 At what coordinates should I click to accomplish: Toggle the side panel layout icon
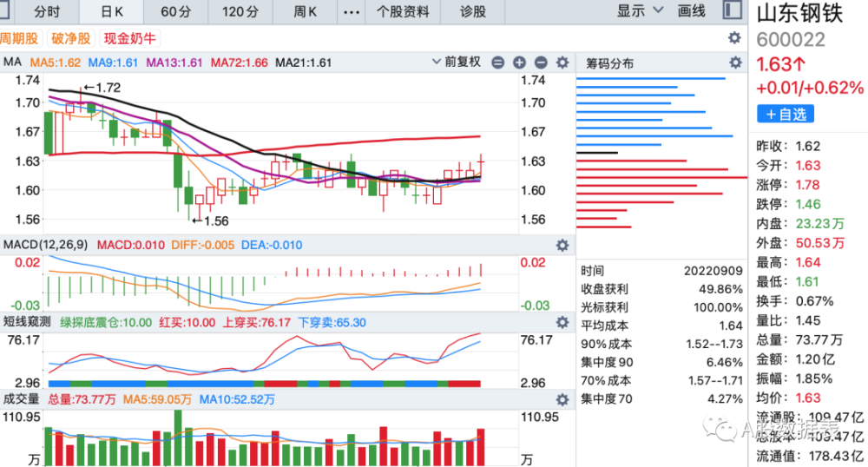click(733, 10)
